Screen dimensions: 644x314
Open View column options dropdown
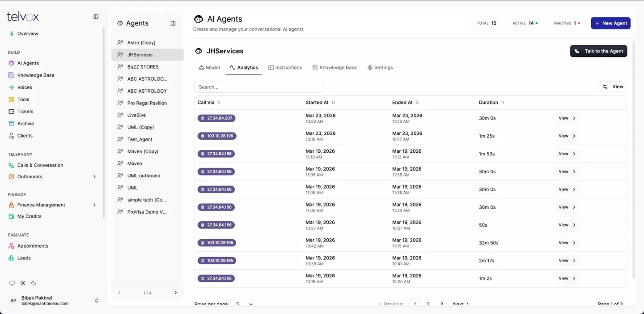[x=613, y=87]
